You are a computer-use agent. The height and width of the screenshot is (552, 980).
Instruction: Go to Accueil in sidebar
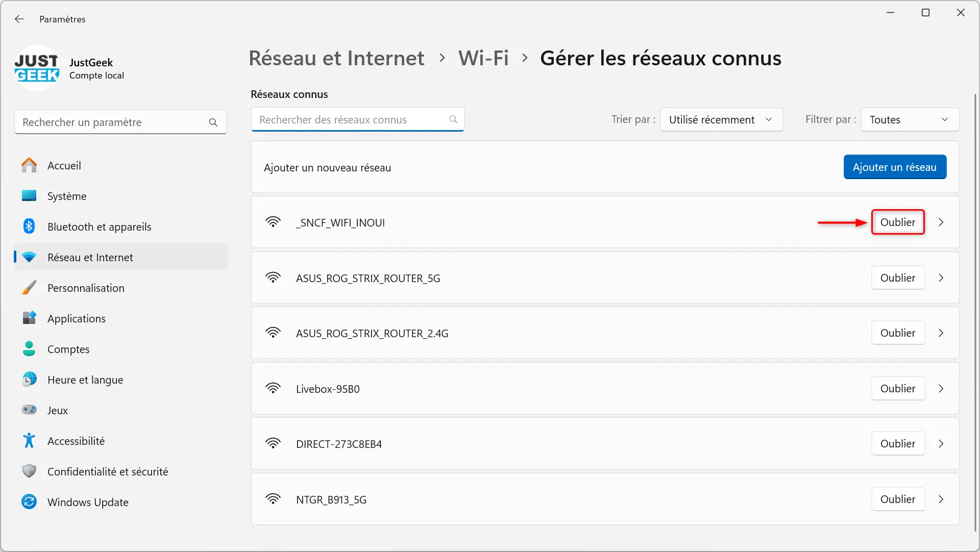coord(120,165)
